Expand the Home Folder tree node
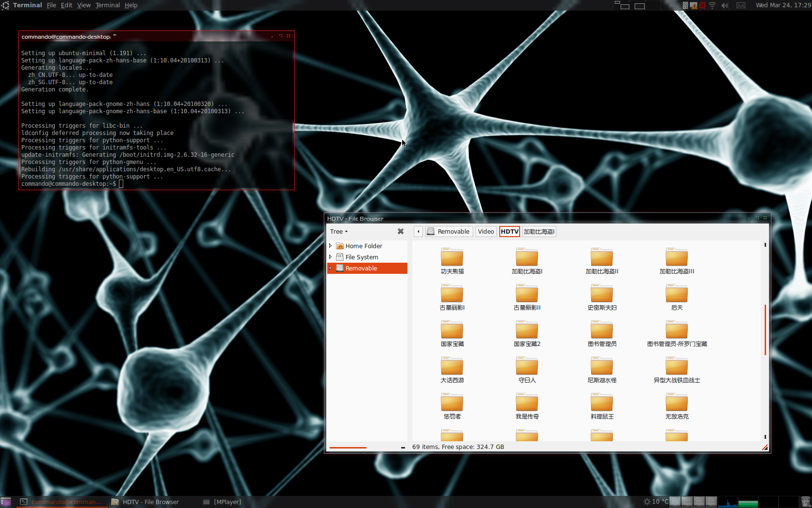812x508 pixels. point(331,246)
